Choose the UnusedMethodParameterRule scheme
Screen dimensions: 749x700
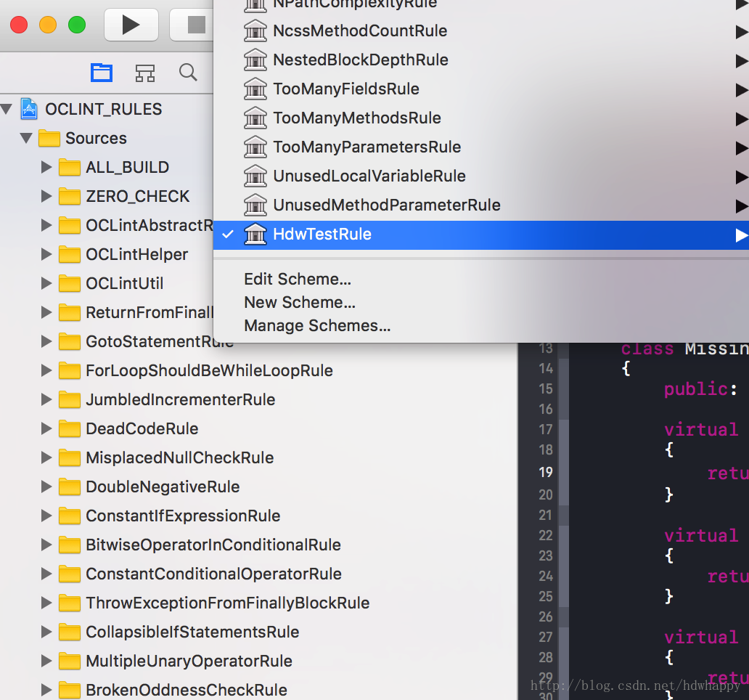coord(481,205)
